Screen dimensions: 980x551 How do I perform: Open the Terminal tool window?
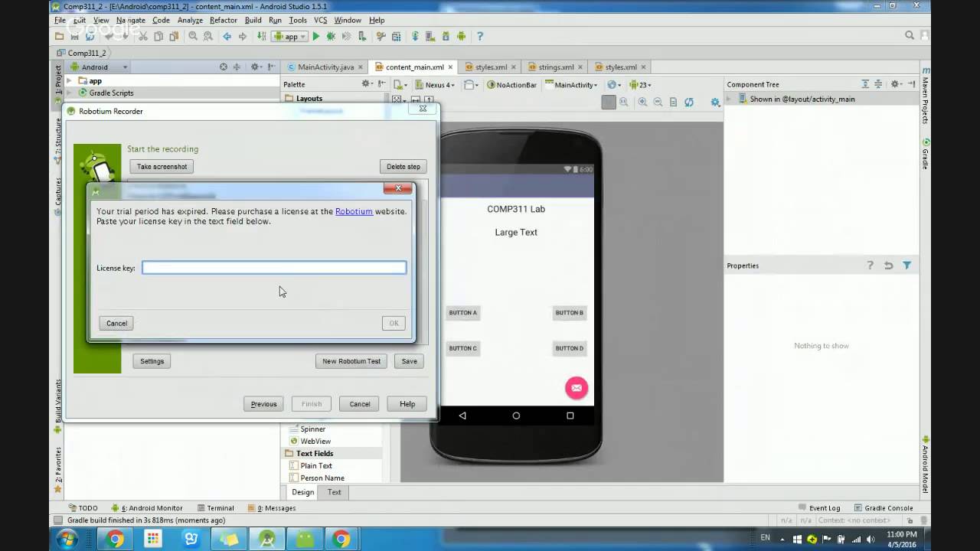point(215,507)
